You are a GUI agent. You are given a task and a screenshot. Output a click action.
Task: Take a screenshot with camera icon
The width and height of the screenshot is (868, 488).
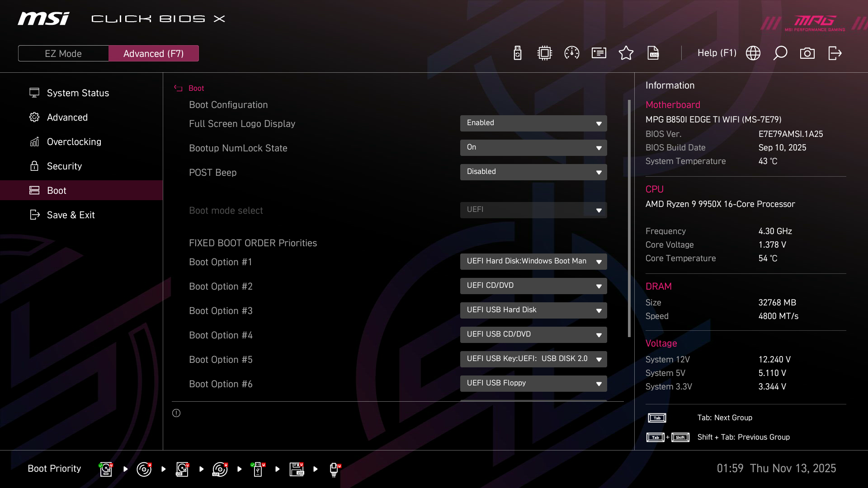807,53
